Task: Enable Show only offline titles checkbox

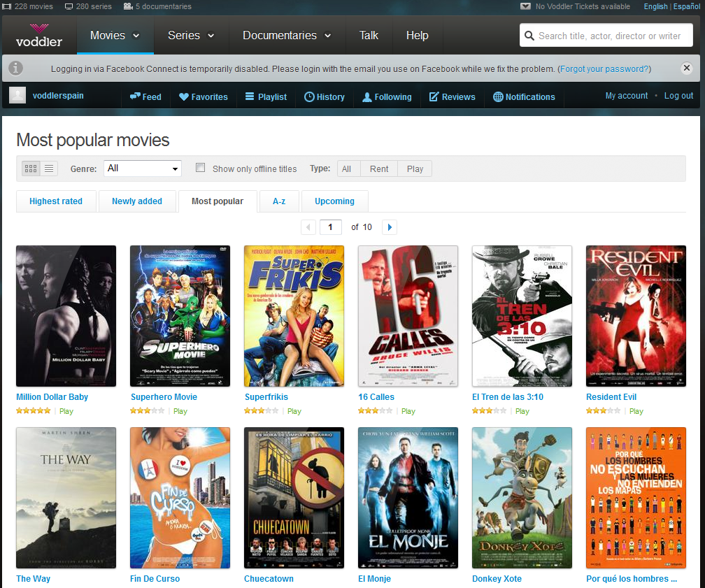Action: pyautogui.click(x=201, y=168)
